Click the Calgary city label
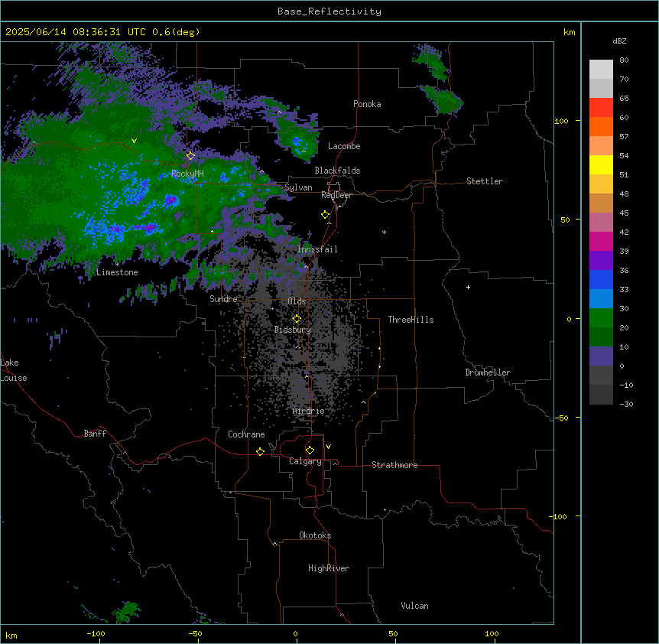 point(305,461)
